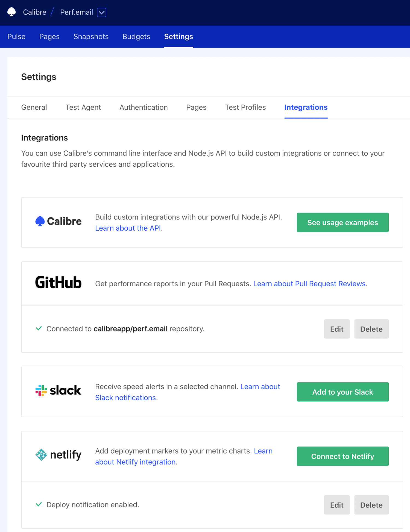Click the Calibre spade logo in the breadcrumb
410x532 pixels.
tap(11, 12)
